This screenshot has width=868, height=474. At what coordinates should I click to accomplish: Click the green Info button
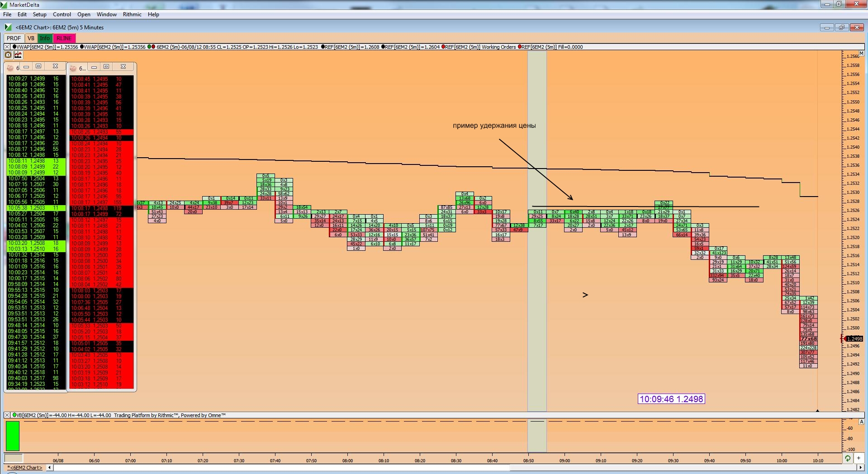(x=44, y=38)
